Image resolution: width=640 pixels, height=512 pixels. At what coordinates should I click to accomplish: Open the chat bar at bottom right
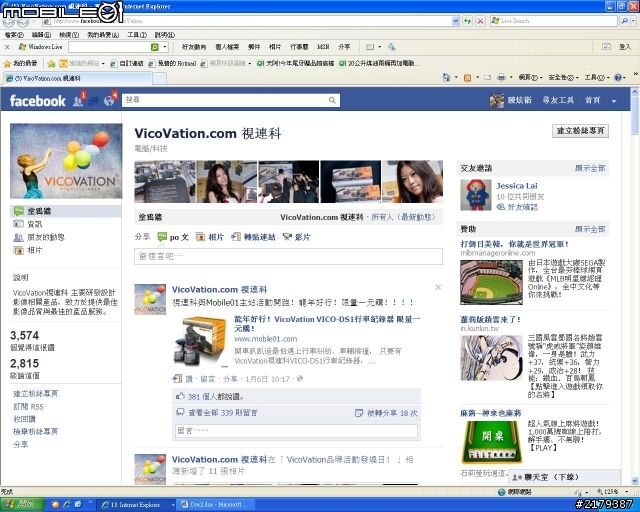point(564,477)
